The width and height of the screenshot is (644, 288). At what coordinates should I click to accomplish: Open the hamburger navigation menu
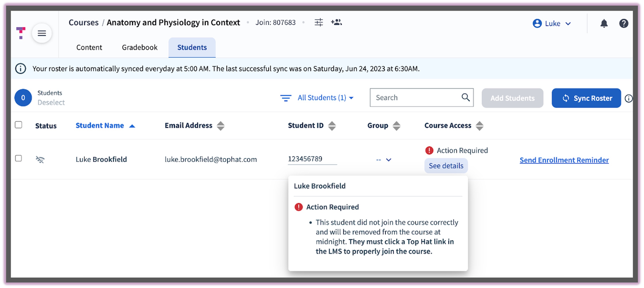[42, 33]
